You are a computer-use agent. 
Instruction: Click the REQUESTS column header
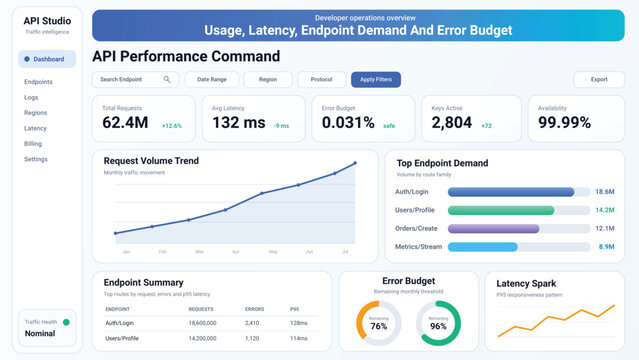point(201,309)
